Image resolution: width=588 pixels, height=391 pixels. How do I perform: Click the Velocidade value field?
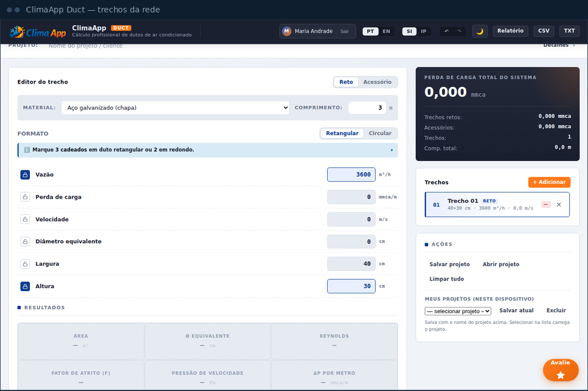(352, 219)
